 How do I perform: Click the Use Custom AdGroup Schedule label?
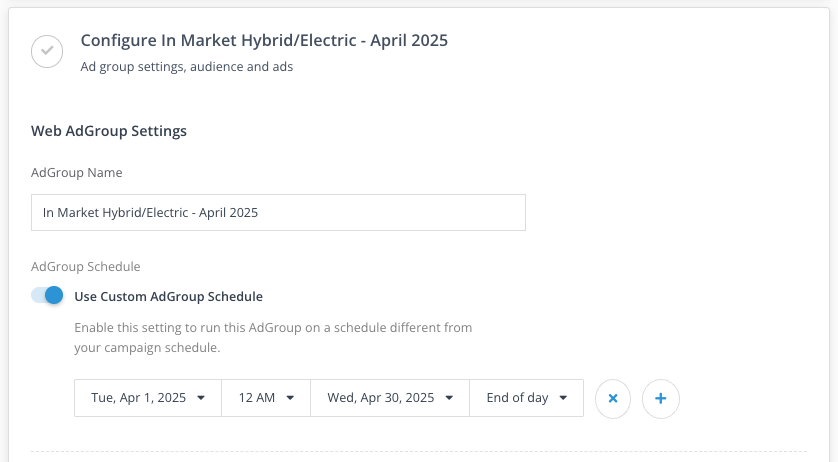tap(168, 296)
